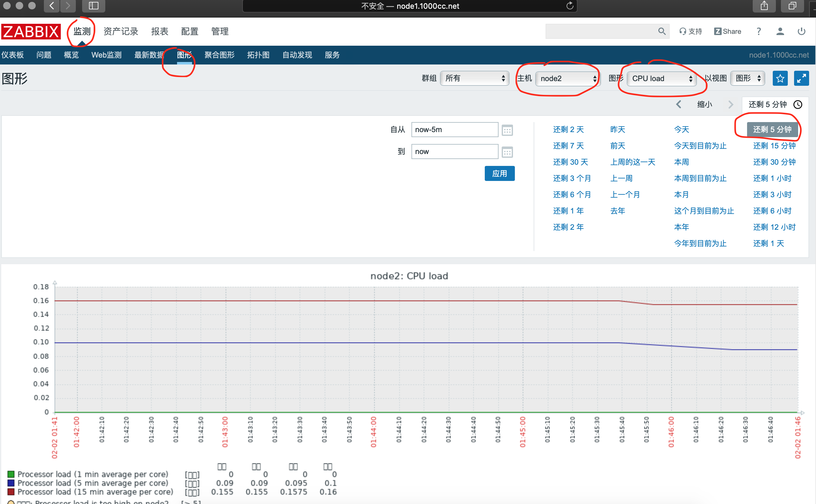Click the red 15 min average legend swatch

click(11, 492)
